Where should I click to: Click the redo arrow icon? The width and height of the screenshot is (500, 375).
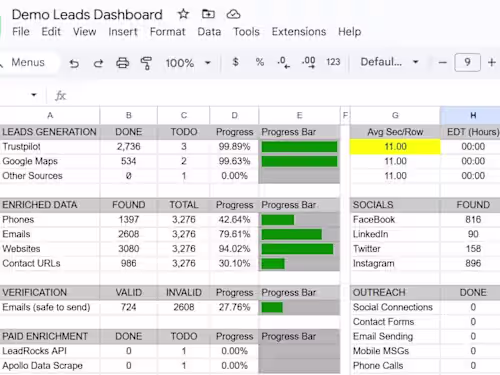point(98,63)
